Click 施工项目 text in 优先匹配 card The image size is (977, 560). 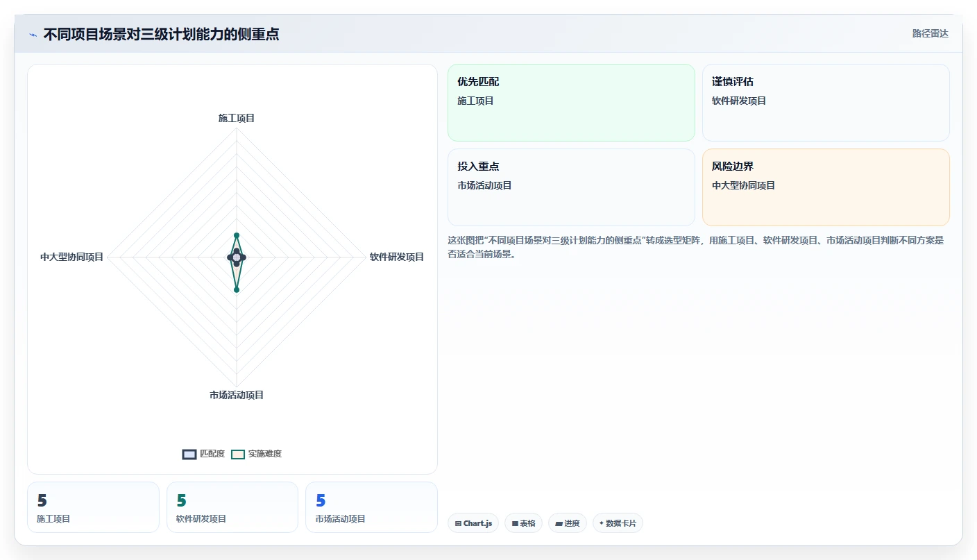pos(475,101)
